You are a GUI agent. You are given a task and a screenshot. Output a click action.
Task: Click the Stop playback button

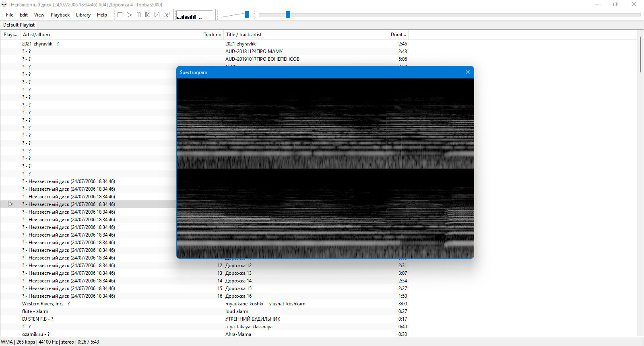coord(120,15)
